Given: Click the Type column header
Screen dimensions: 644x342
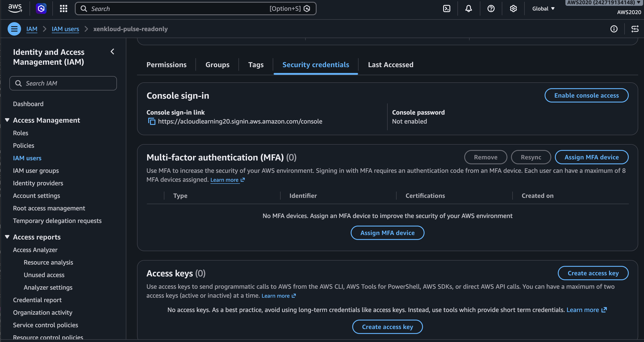Looking at the screenshot, I should [x=180, y=196].
